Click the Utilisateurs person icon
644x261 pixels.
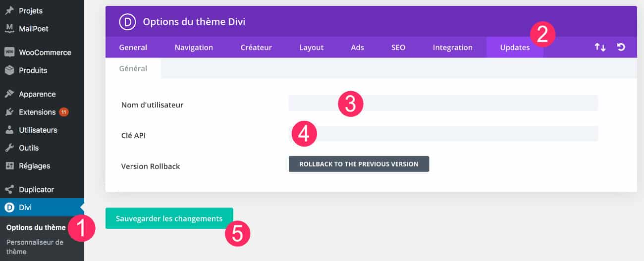[x=9, y=130]
